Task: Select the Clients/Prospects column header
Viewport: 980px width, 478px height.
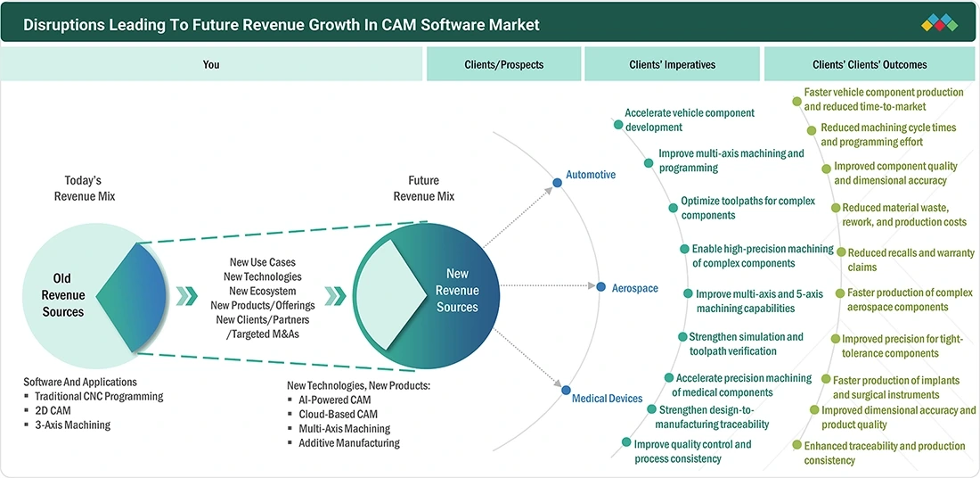Action: coord(503,64)
